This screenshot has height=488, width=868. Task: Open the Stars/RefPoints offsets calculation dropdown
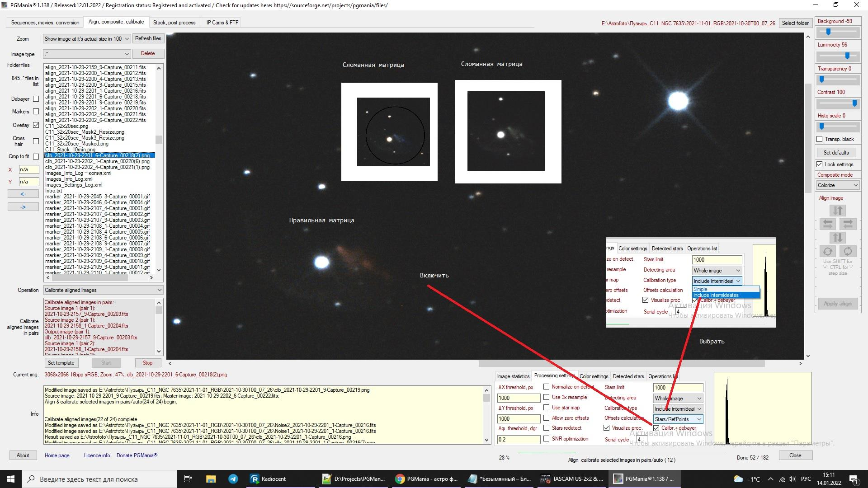pyautogui.click(x=678, y=419)
